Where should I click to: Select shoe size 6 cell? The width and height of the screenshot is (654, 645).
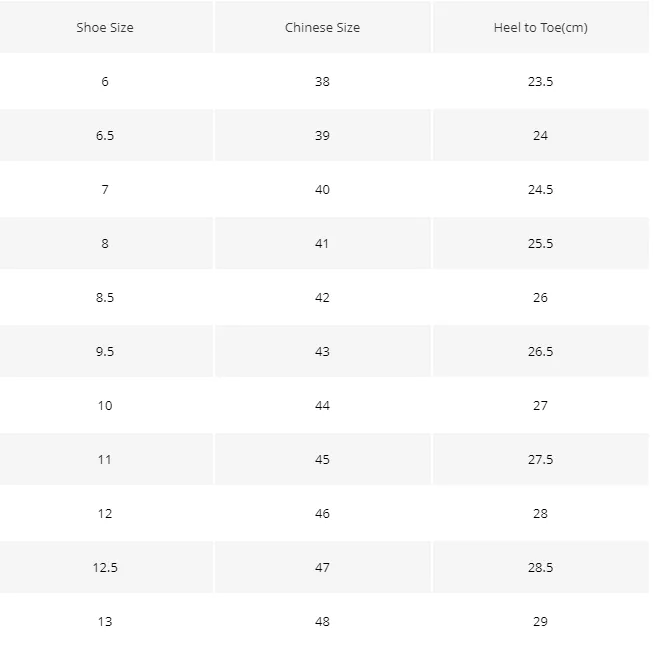(105, 81)
